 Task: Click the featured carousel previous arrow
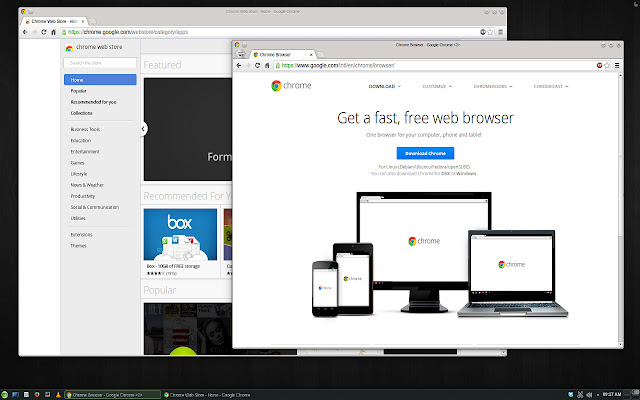pos(143,129)
